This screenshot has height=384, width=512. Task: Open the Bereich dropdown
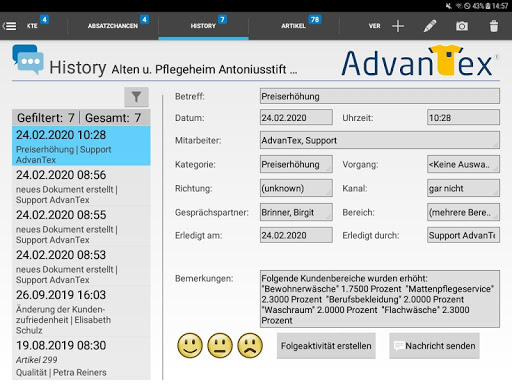[x=463, y=212]
